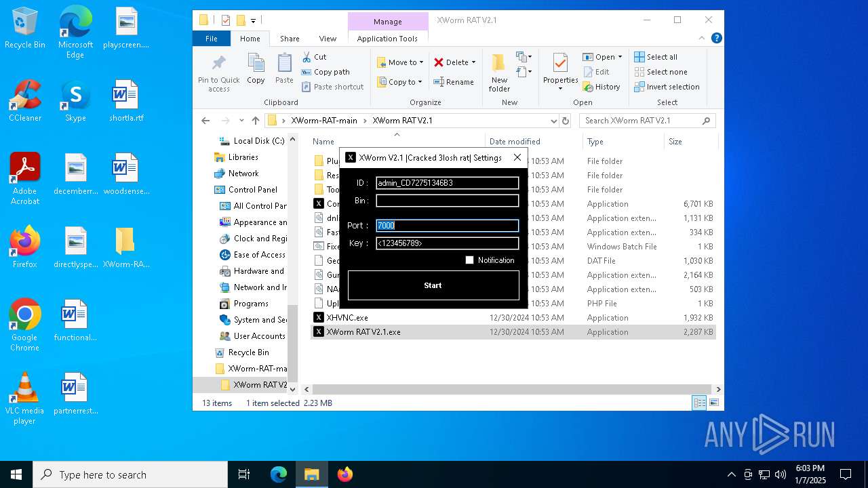The image size is (868, 488).
Task: Click the Windows Start button
Action: click(x=16, y=474)
